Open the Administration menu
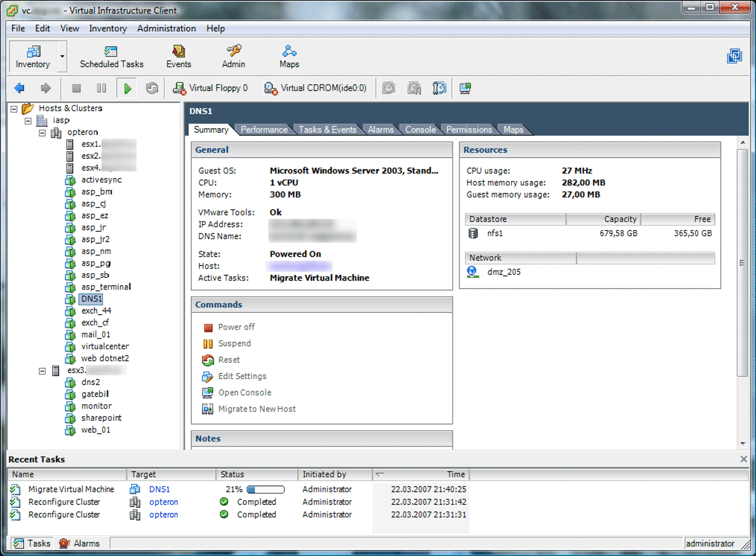The width and height of the screenshot is (756, 556). [166, 28]
